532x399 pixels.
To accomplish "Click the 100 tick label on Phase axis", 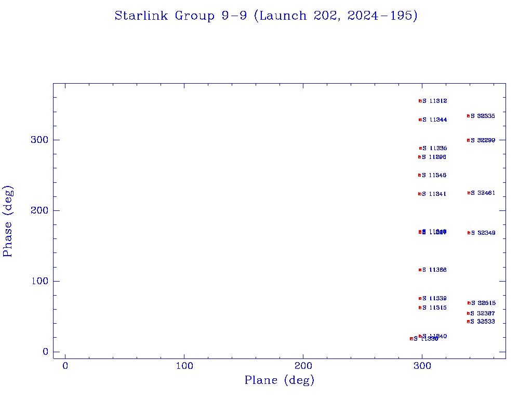I will pos(39,281).
